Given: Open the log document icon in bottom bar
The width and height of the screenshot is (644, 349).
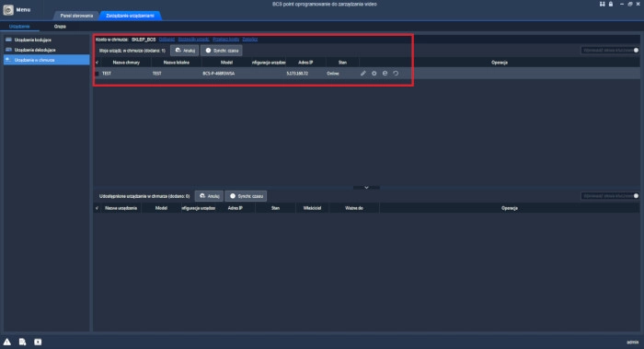Looking at the screenshot, I should click(x=23, y=342).
